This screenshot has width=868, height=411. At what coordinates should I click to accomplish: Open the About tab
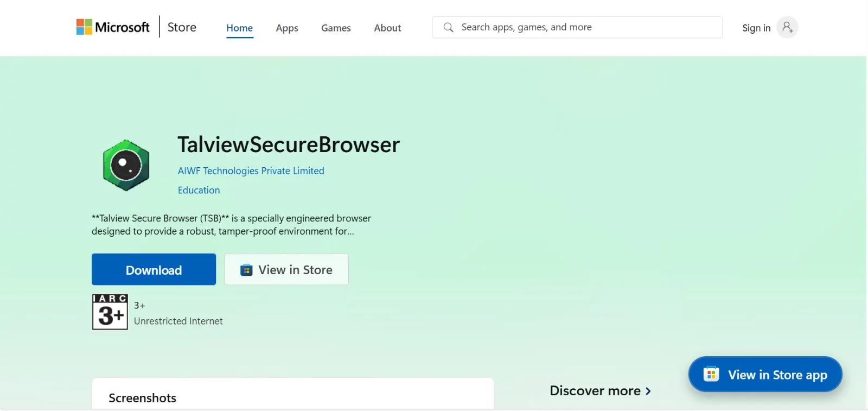tap(387, 28)
